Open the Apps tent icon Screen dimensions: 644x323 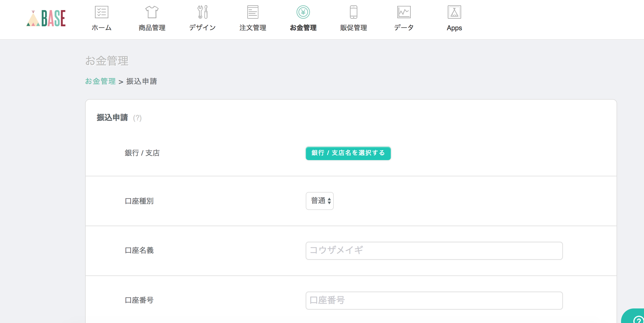tap(454, 12)
